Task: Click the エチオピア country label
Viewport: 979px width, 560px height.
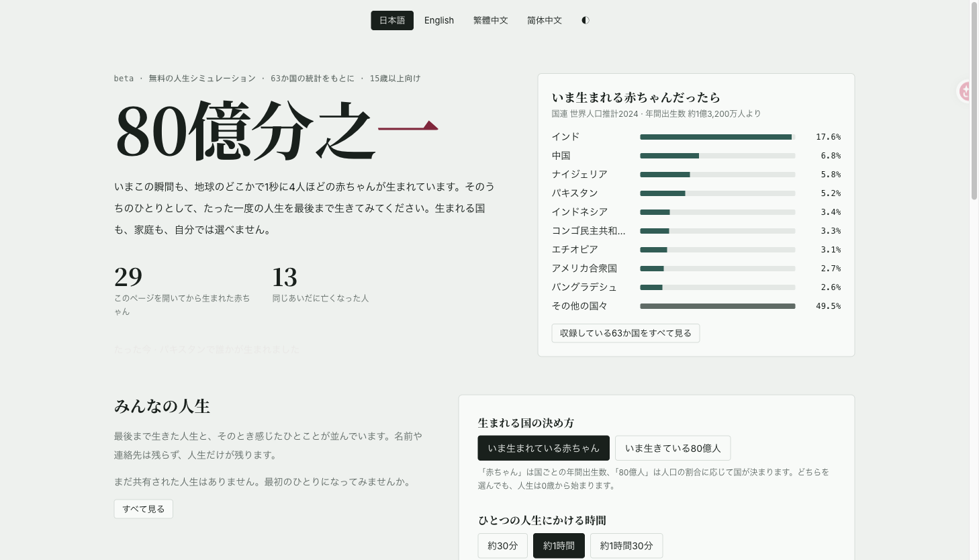Action: [x=575, y=250]
